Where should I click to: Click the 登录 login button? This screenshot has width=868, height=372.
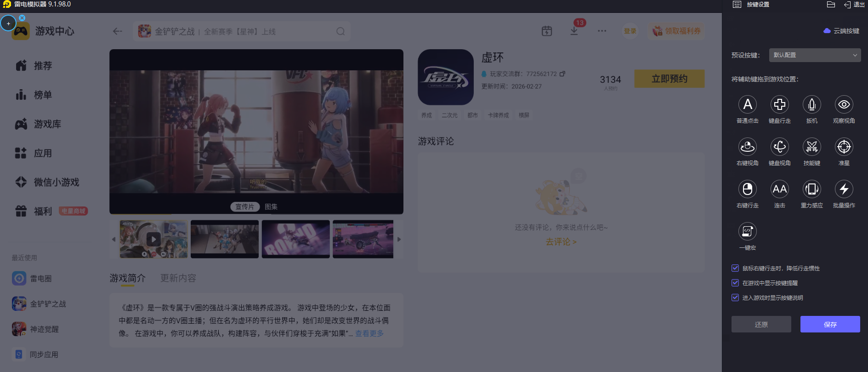pos(630,31)
